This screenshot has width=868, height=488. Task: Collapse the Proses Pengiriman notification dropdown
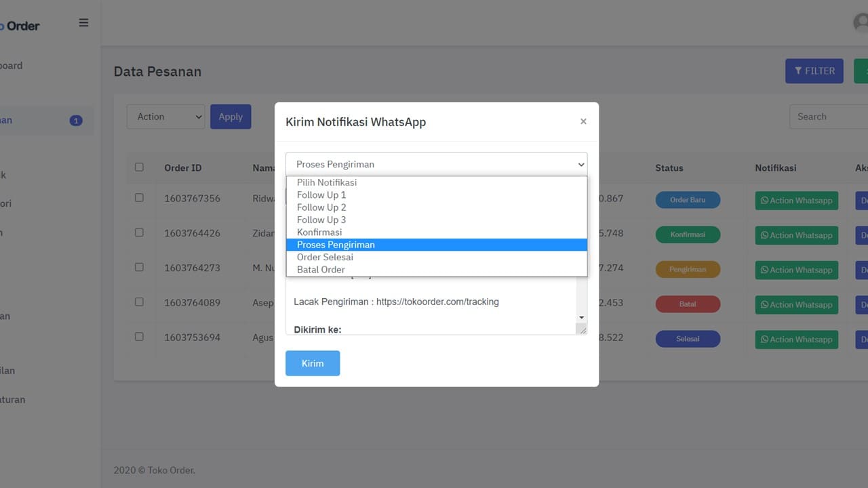[x=436, y=164]
